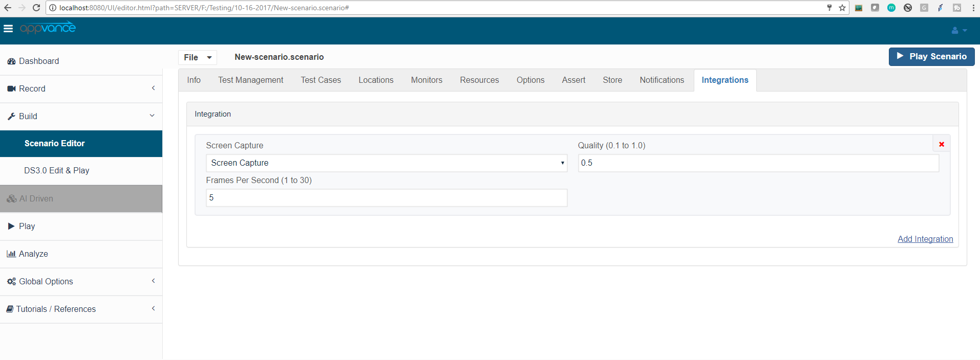Click the browser reload icon
The width and height of the screenshot is (980, 360).
click(x=36, y=8)
